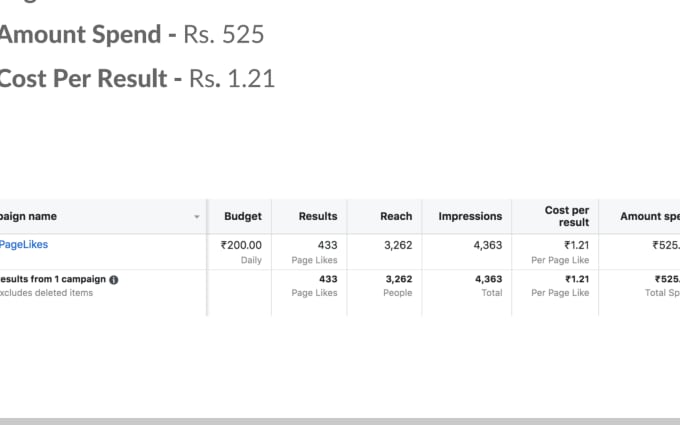Select the ₹200.00 daily budget cell
Image resolution: width=680 pixels, height=425 pixels.
point(241,252)
